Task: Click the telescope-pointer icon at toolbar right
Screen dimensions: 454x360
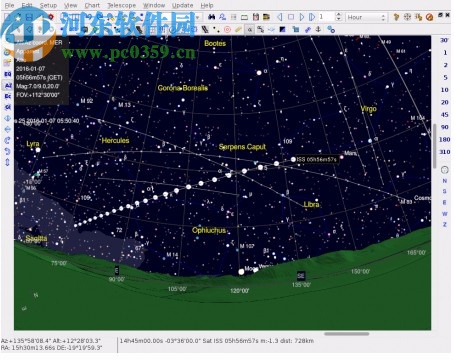Action: tap(396, 17)
